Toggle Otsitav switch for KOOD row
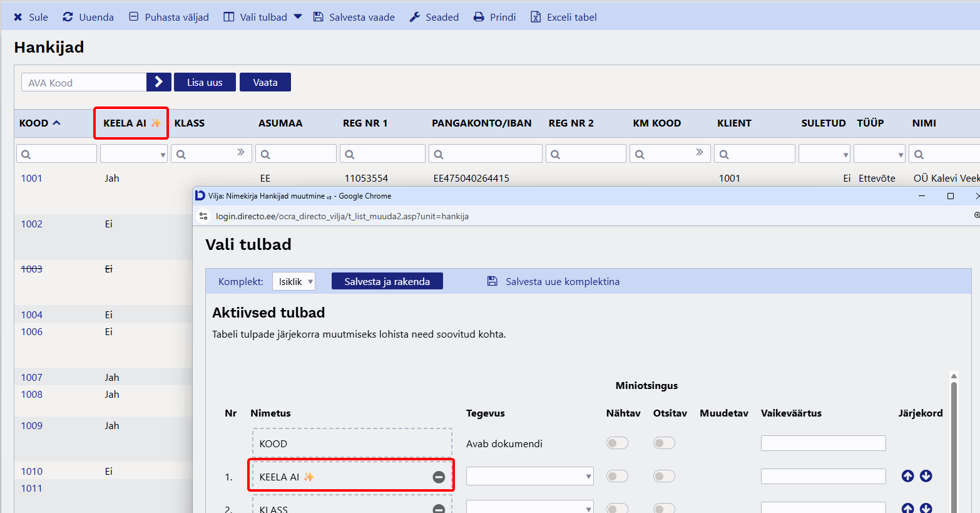This screenshot has height=513, width=980. pos(664,443)
